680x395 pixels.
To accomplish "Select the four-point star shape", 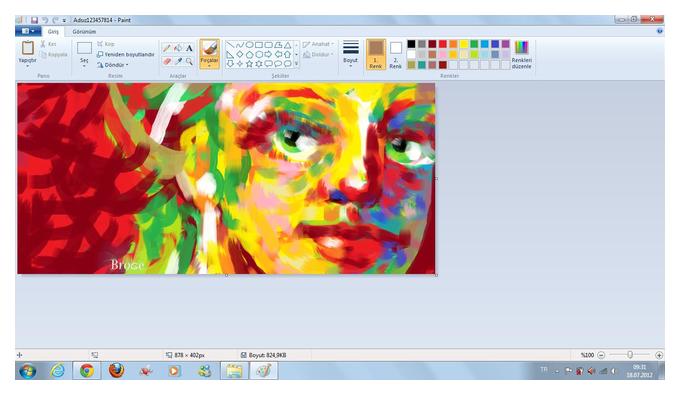I will click(240, 64).
